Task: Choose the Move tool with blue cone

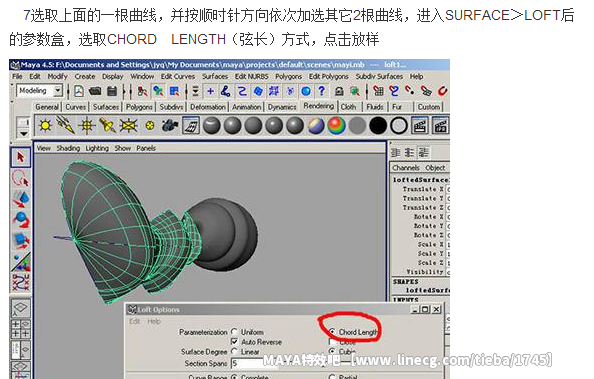Action: coord(20,199)
